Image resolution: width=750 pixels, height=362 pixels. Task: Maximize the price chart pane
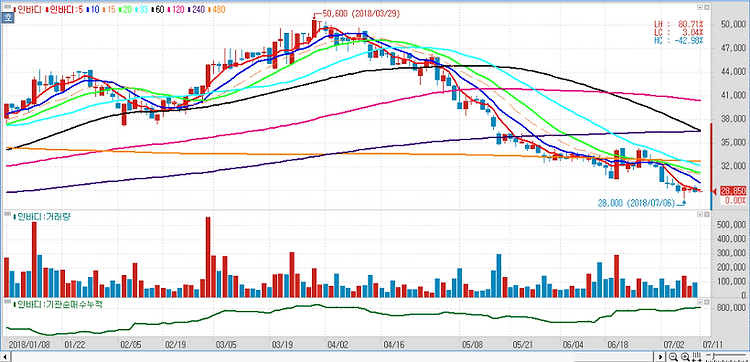[706, 8]
